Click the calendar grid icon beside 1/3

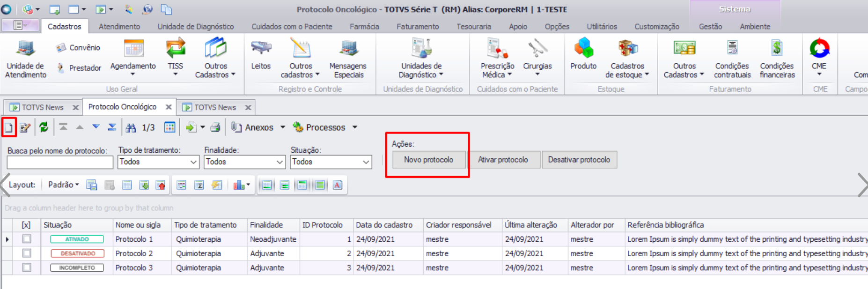[170, 127]
